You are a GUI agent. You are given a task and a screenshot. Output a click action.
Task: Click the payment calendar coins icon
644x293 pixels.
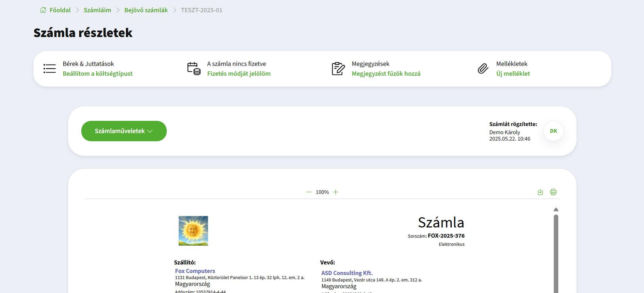[x=194, y=69]
